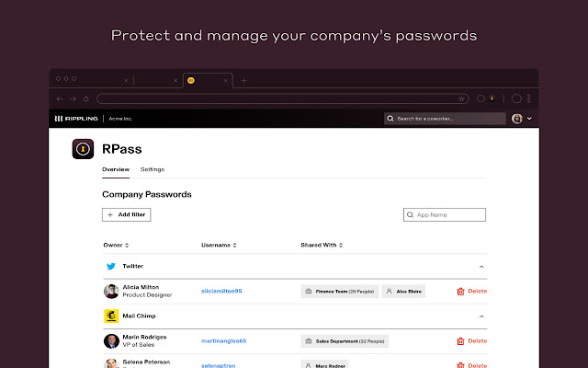Switch to the Overview tab

[x=116, y=169]
